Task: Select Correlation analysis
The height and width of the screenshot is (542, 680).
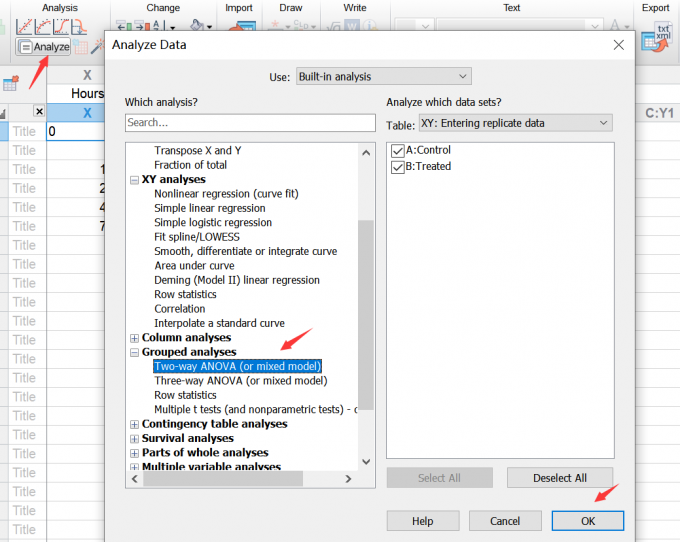Action: 180,309
